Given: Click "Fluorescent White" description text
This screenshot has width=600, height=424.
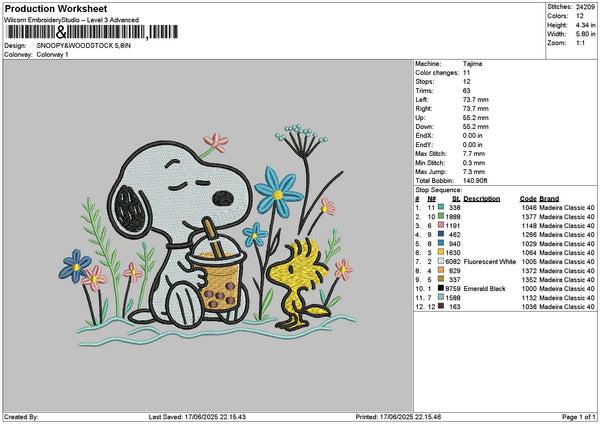Looking at the screenshot, I should tap(490, 262).
